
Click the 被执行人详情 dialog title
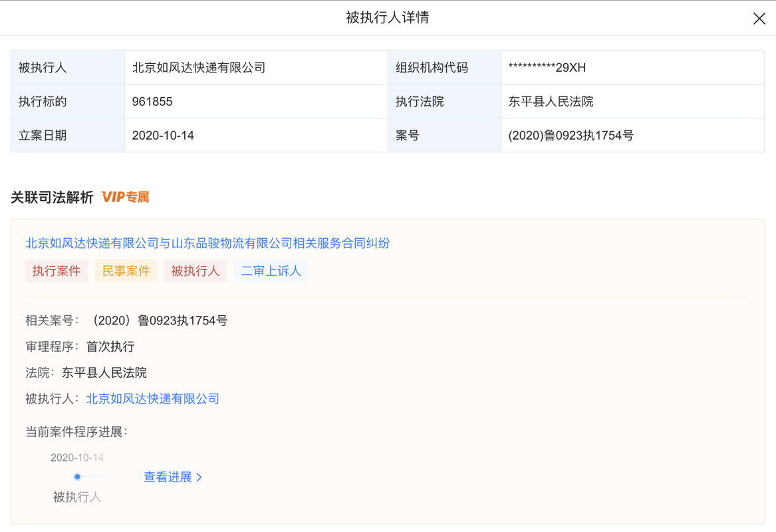[x=388, y=17]
